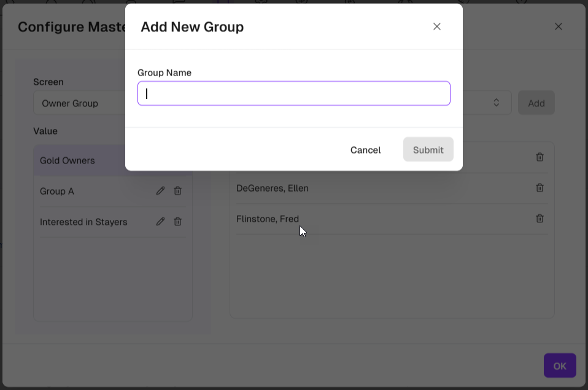Click the Group Name text field
Image resolution: width=588 pixels, height=390 pixels.
294,93
